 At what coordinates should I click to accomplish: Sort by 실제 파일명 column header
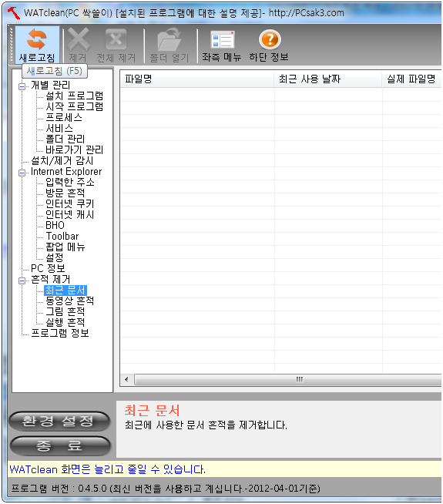412,79
